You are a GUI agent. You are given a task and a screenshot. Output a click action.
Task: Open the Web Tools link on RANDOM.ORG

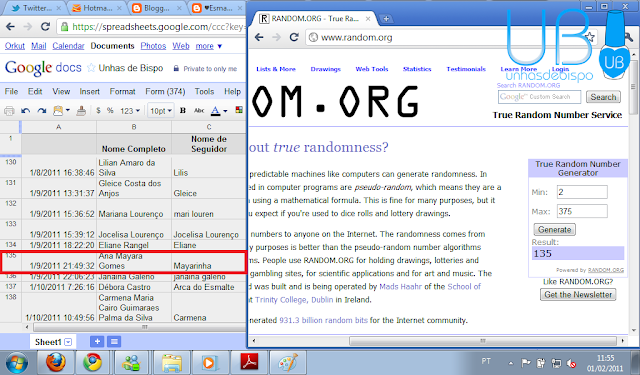371,69
